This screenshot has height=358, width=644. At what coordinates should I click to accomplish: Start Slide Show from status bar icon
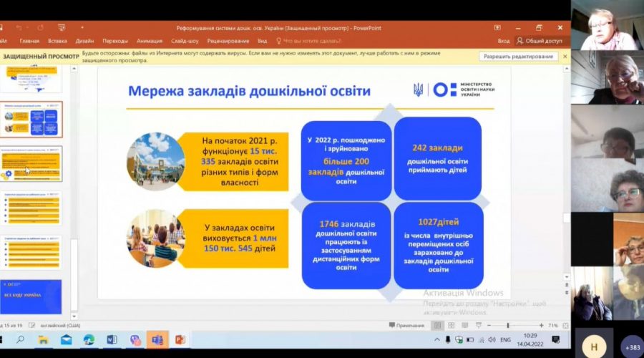coord(479,326)
